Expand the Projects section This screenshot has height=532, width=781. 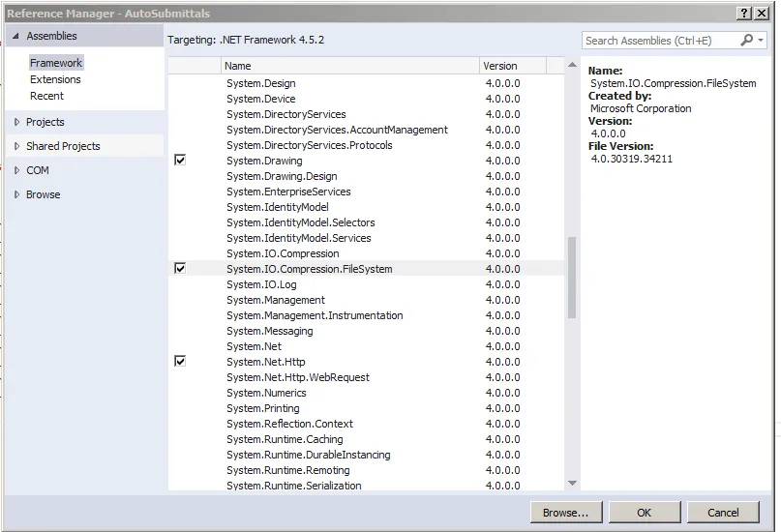pyautogui.click(x=16, y=122)
